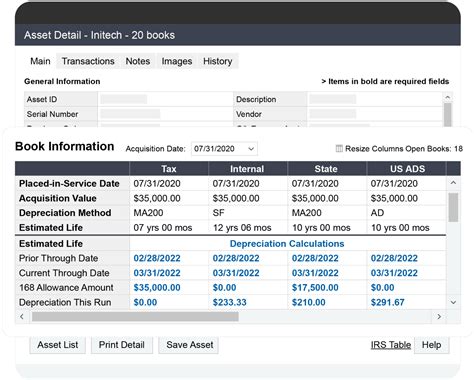Select US ADS depreciation method AD
This screenshot has height=380, width=474.
coord(377,213)
